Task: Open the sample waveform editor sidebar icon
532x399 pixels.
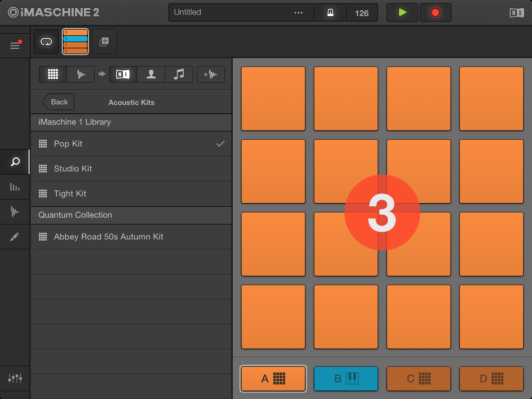Action: pyautogui.click(x=15, y=212)
